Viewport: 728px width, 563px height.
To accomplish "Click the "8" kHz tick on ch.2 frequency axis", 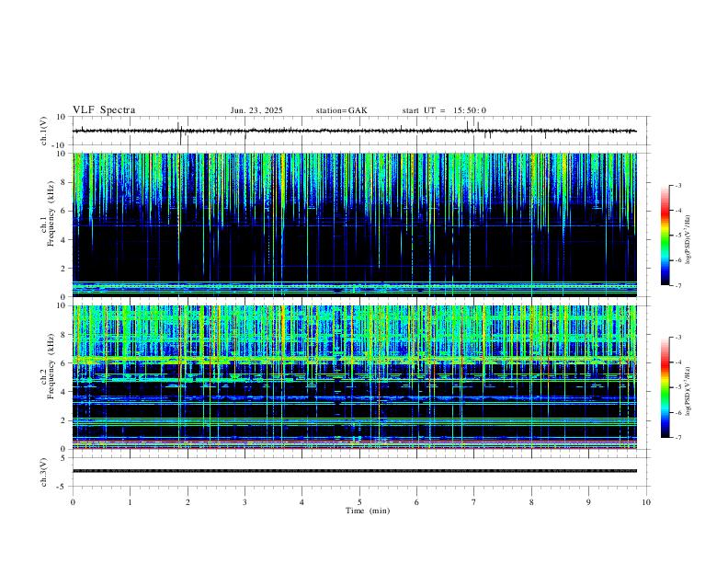I will [63, 335].
